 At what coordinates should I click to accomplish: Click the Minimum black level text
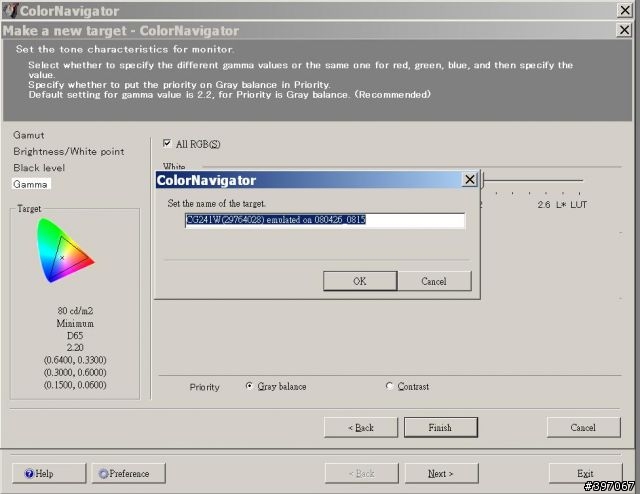75,323
